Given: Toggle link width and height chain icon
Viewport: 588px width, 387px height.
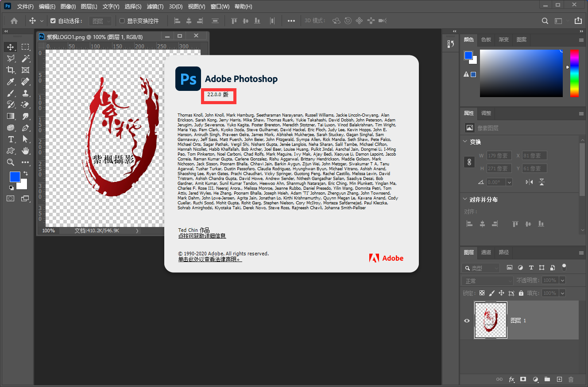Looking at the screenshot, I should tap(469, 162).
